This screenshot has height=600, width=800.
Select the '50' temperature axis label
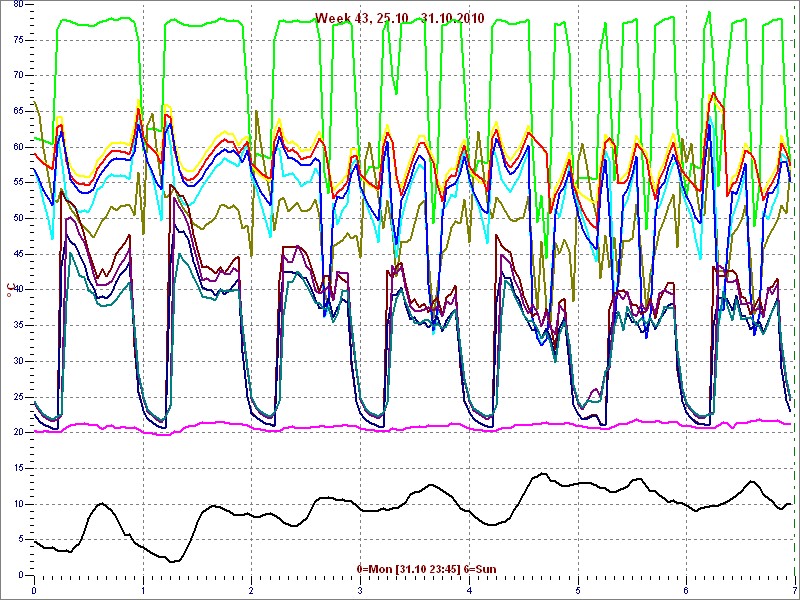(17, 218)
